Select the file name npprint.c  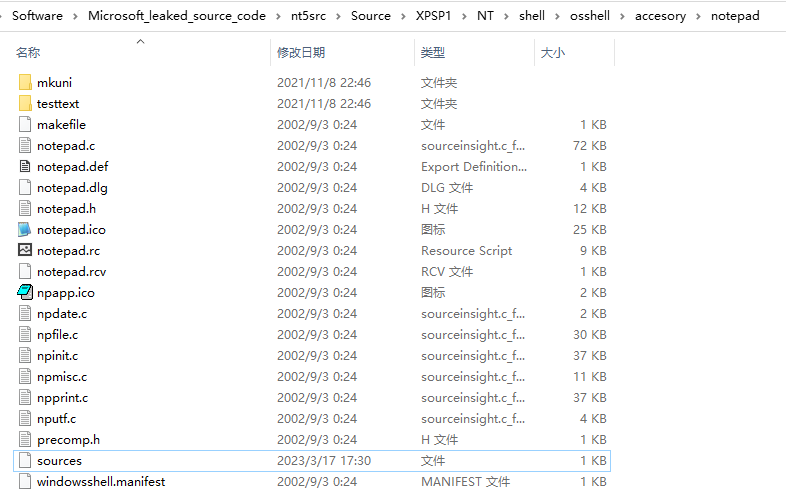(62, 398)
